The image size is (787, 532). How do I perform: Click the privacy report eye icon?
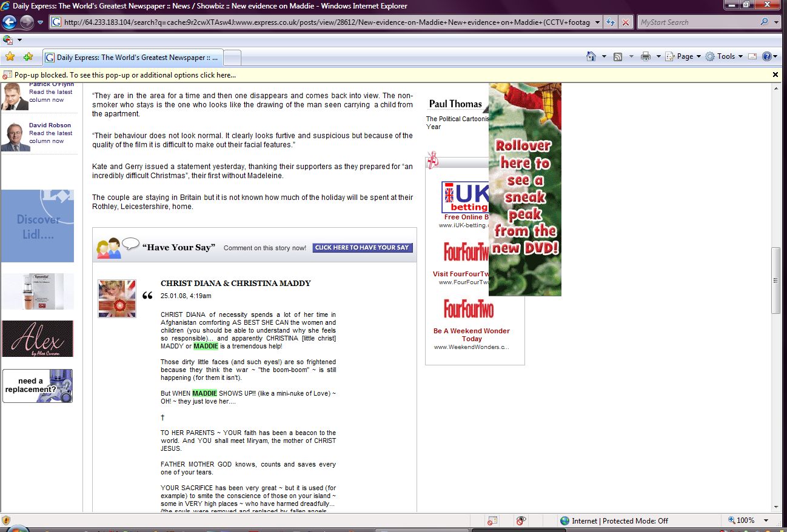click(x=520, y=520)
